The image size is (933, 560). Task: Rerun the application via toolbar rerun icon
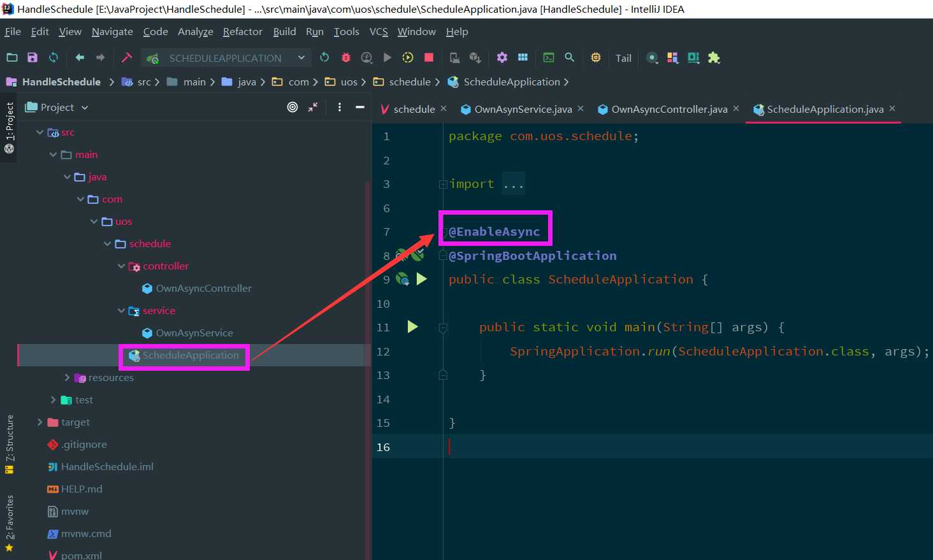click(324, 57)
